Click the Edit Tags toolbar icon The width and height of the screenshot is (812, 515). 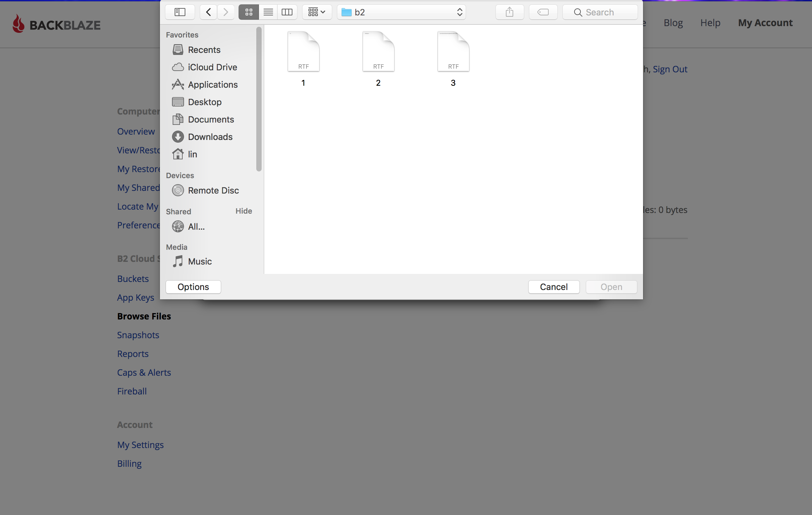click(543, 12)
